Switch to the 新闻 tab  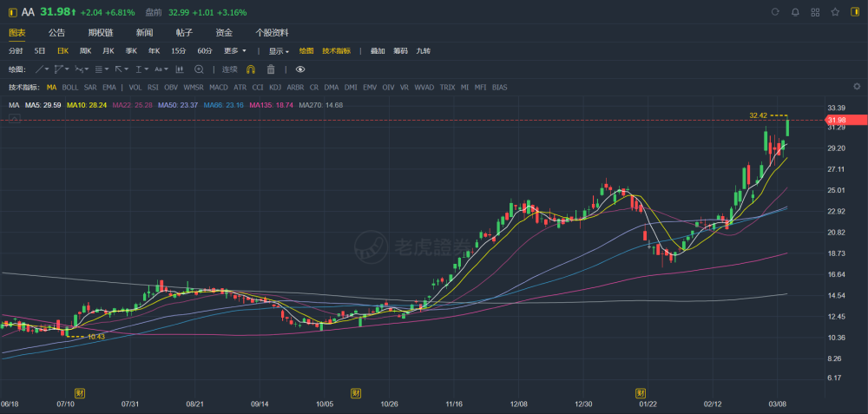point(144,33)
